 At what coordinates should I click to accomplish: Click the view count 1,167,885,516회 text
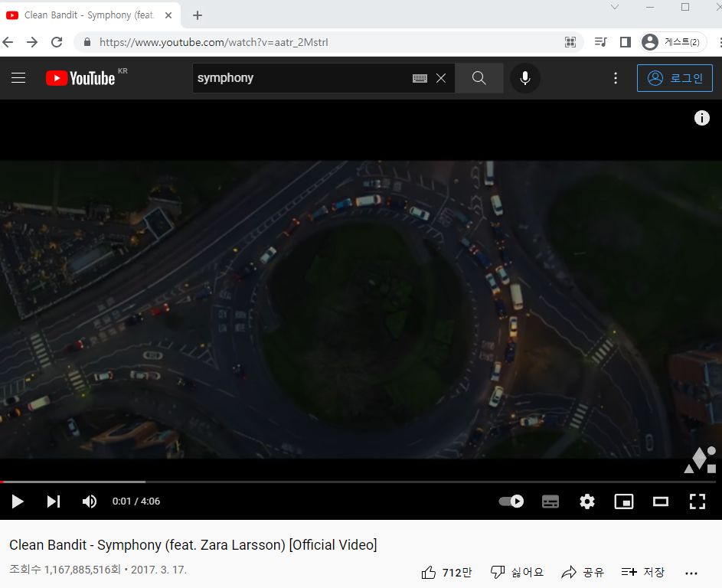[x=65, y=570]
